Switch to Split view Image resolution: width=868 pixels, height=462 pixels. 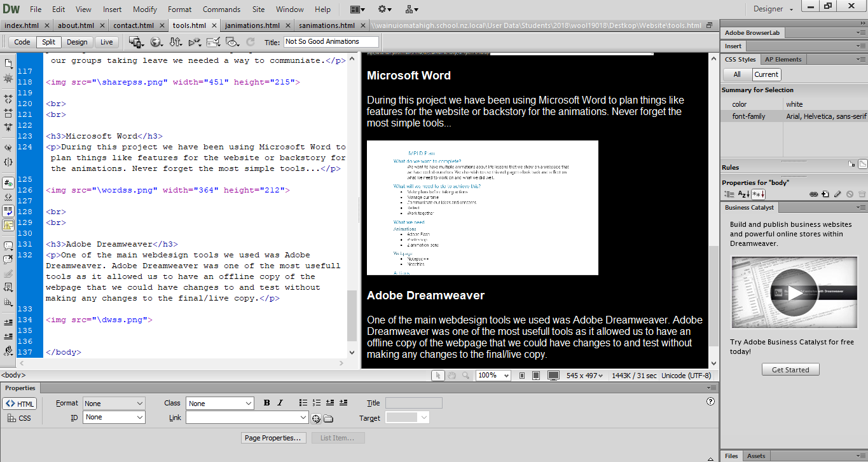pos(49,42)
